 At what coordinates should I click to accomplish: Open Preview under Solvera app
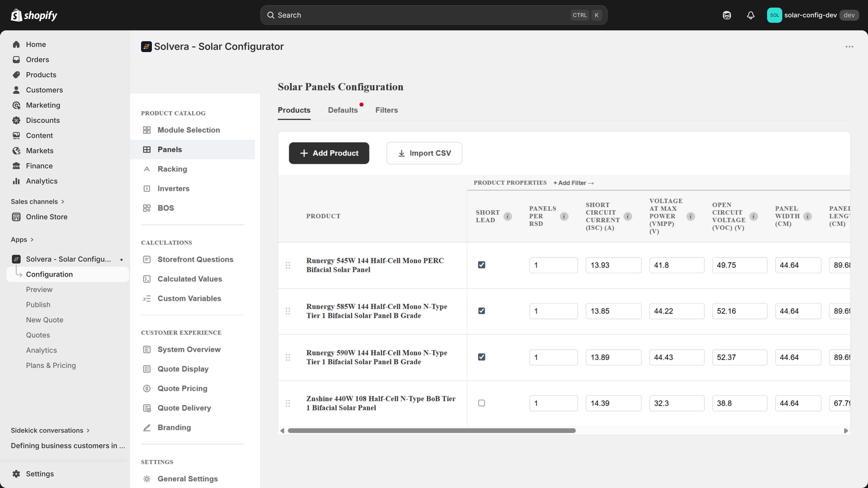pos(39,290)
